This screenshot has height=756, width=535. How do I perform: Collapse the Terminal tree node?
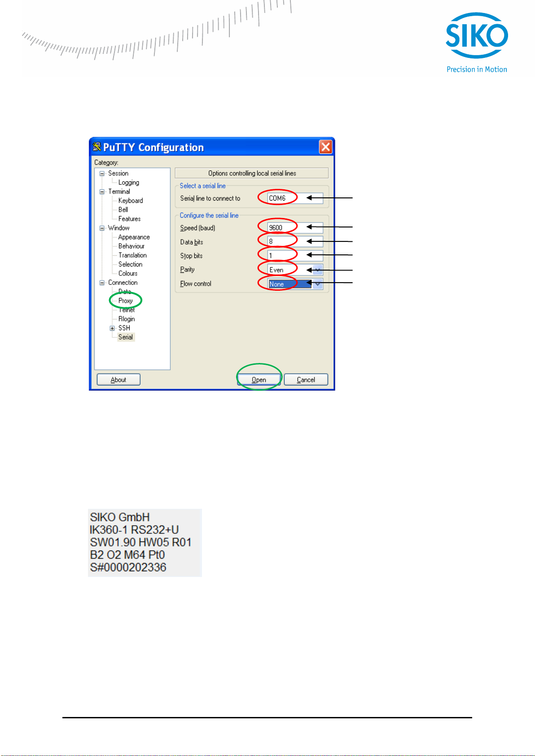click(x=102, y=192)
